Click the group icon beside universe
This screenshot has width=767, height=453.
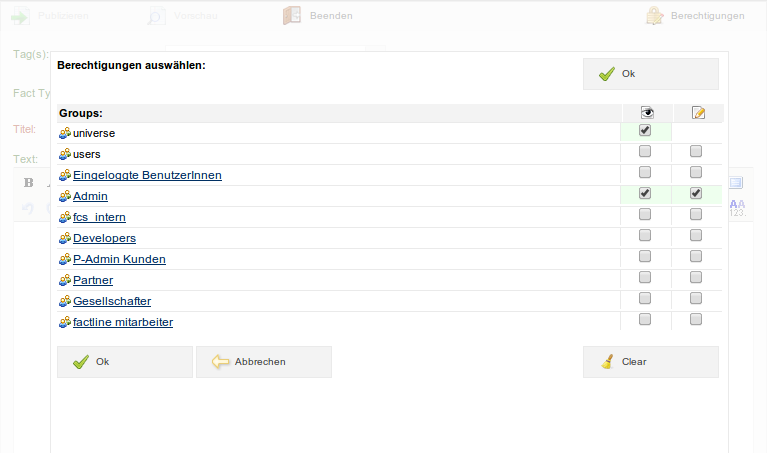(65, 133)
